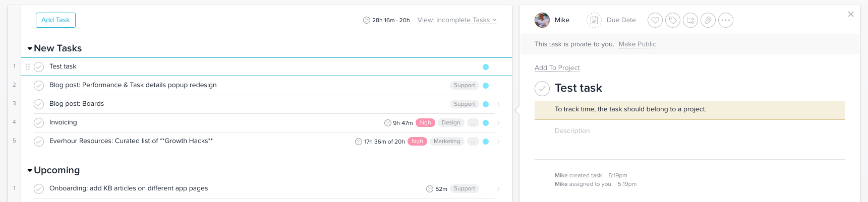Click the subtasks icon in task header

[690, 20]
